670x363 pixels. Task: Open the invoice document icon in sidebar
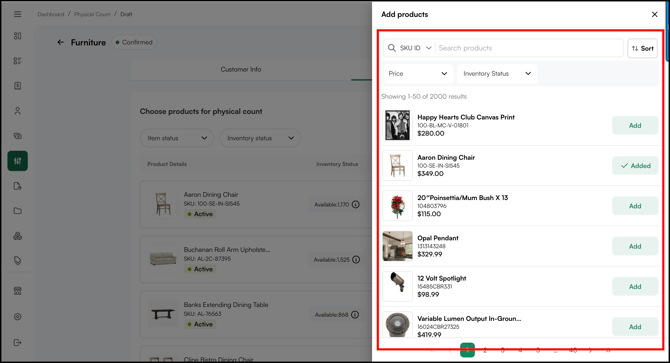(18, 86)
